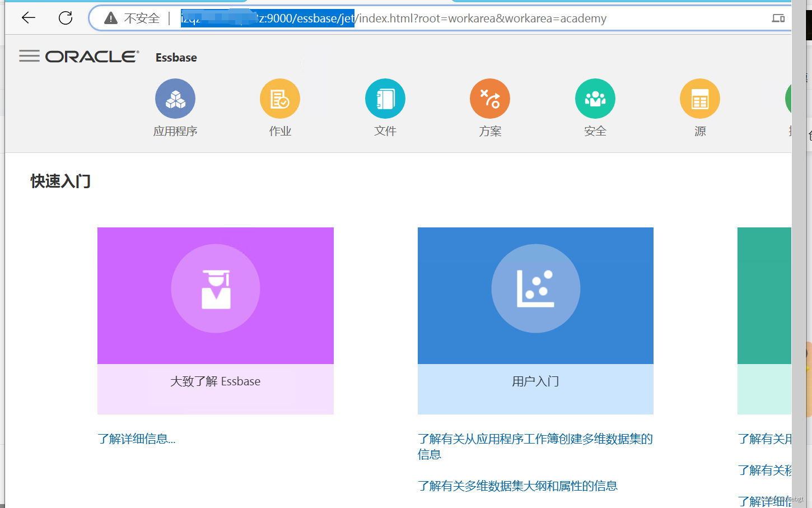Open the device toolbar icon beside the address bar
Image resolution: width=812 pixels, height=508 pixels.
777,18
